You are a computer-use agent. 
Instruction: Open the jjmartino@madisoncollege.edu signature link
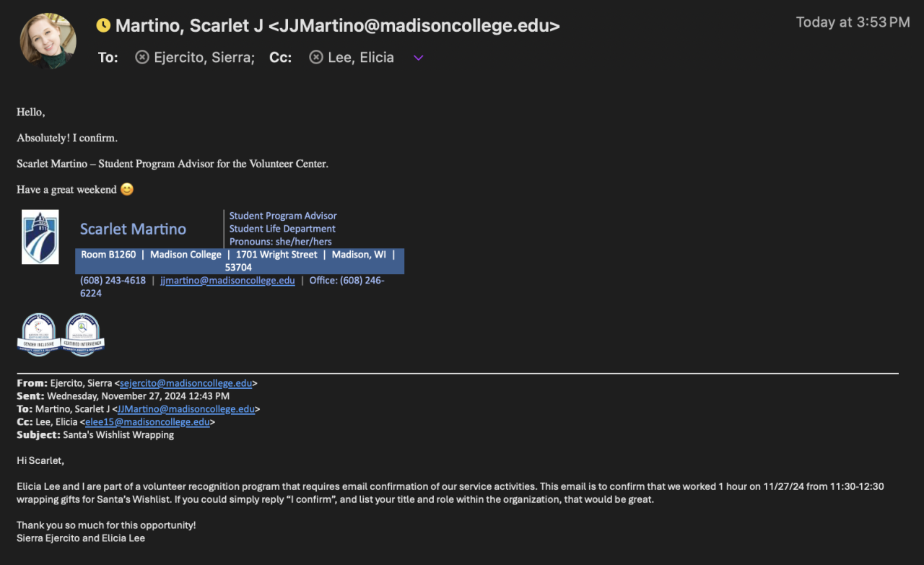[x=227, y=281]
